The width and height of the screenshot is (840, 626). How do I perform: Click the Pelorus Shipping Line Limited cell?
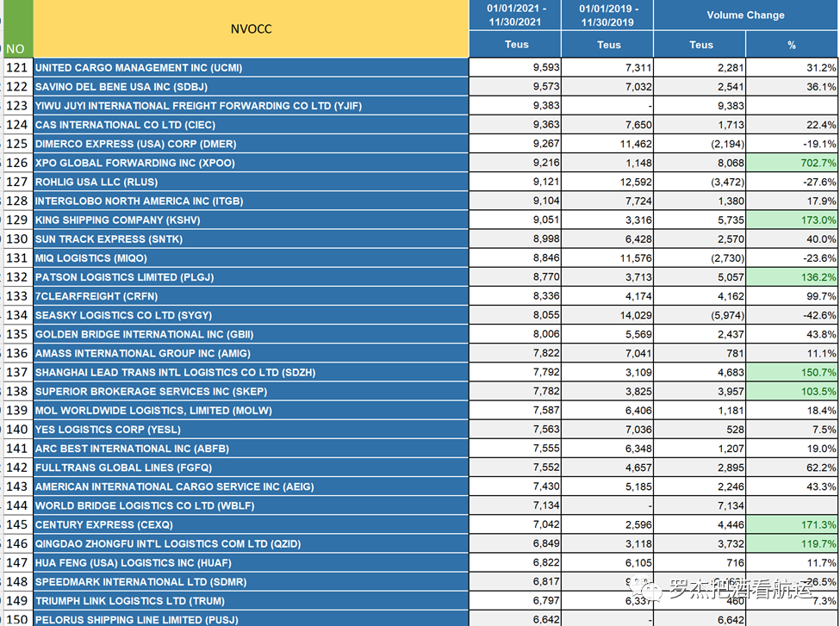pos(251,619)
